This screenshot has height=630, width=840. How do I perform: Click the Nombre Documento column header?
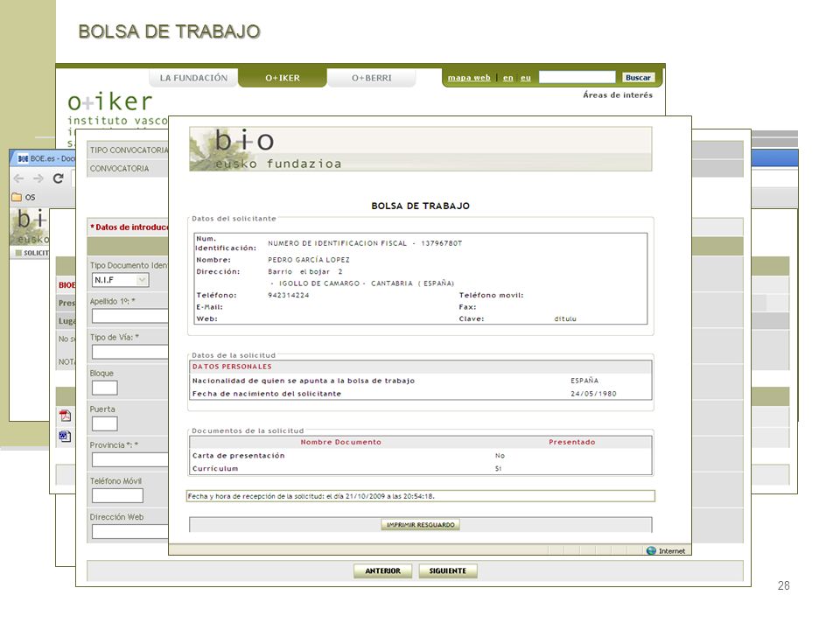pyautogui.click(x=340, y=442)
